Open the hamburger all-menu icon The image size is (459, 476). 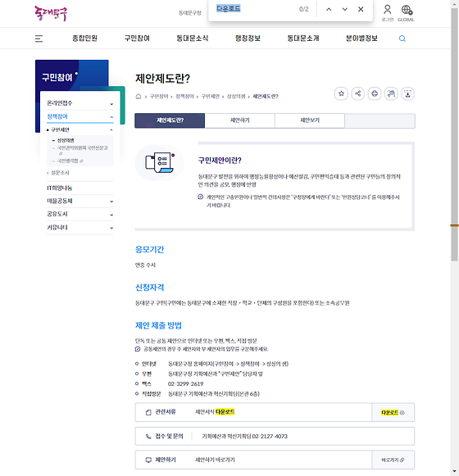39,39
